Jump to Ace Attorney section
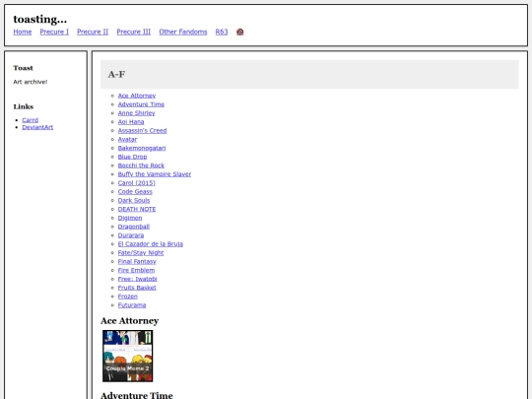 pyautogui.click(x=137, y=96)
